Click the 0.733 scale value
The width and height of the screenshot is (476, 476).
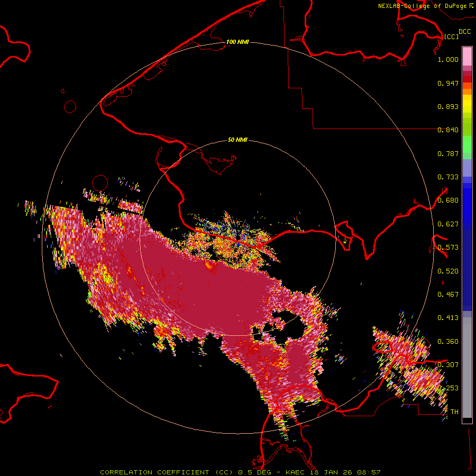click(448, 177)
